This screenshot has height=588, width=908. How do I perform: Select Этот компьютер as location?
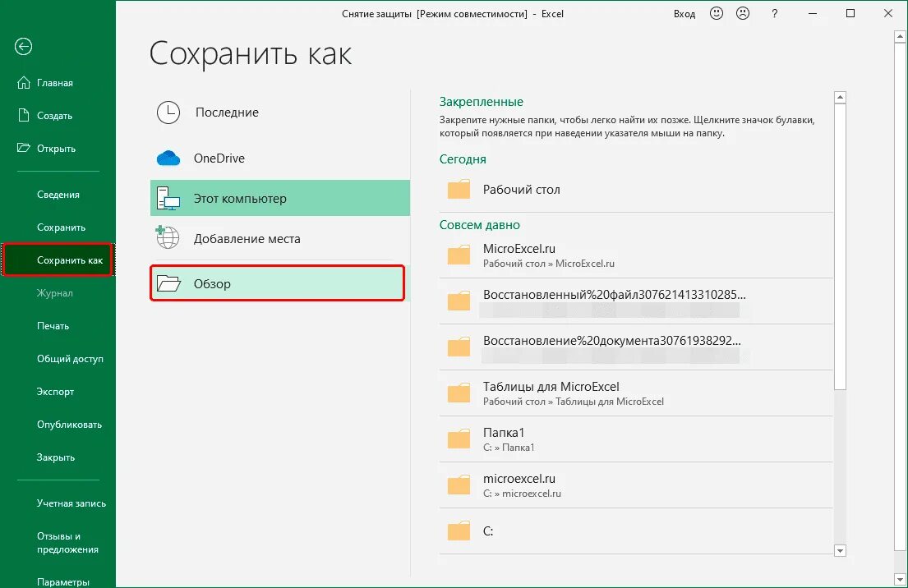point(280,199)
